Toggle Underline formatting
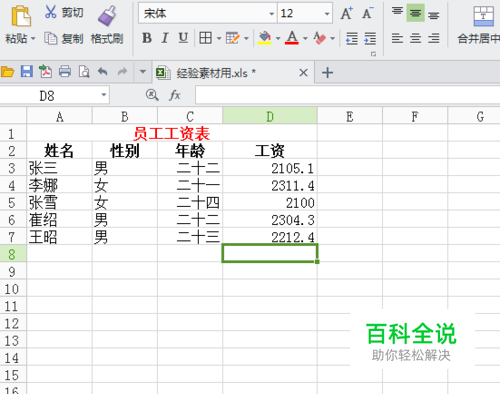Screen dimensions: 500x394 click(x=183, y=38)
